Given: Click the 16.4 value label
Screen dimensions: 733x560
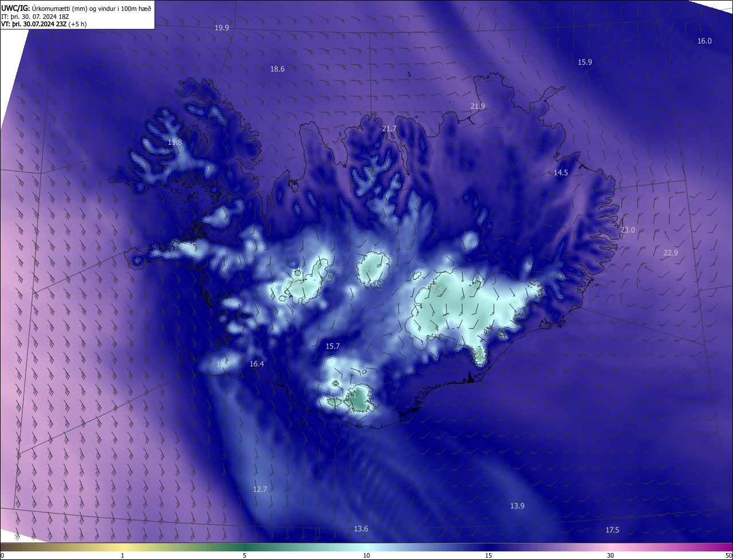Looking at the screenshot, I should (257, 364).
